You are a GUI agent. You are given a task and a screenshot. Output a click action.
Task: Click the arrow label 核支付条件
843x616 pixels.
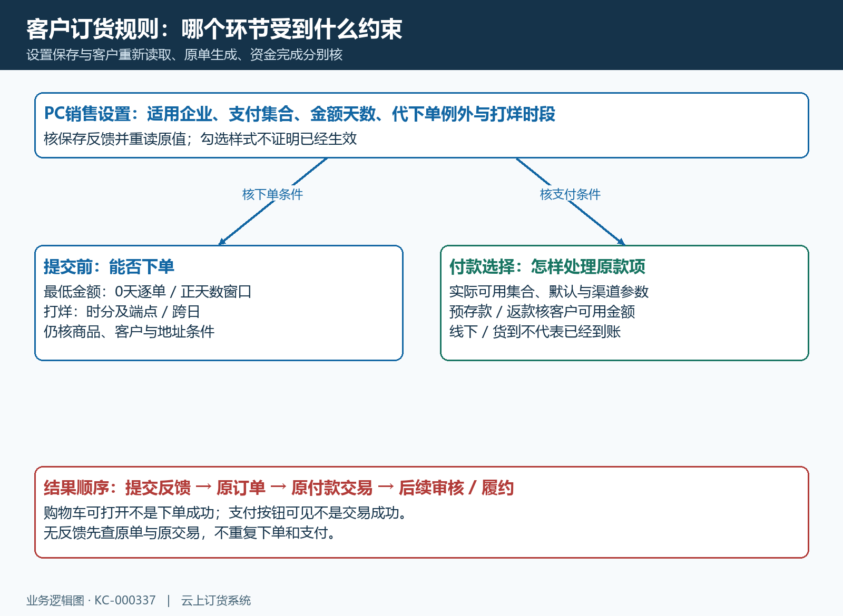570,194
